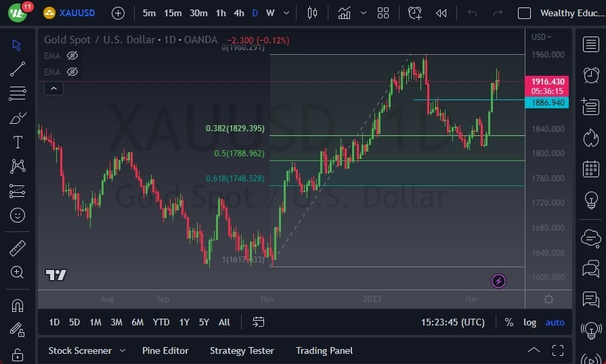Select the cursor arrow tool
Viewport: 606px width, 364px height.
coord(17,45)
